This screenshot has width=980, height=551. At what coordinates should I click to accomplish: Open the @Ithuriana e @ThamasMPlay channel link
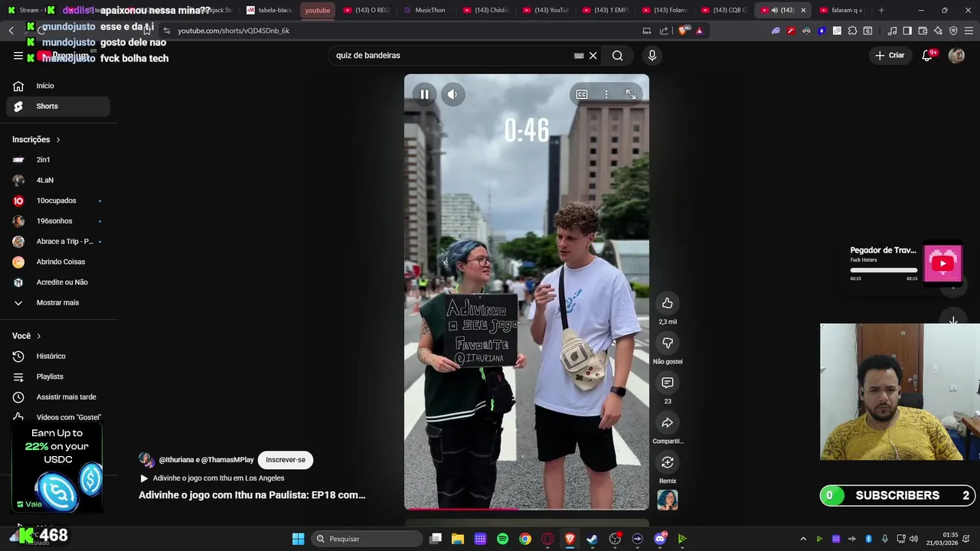pyautogui.click(x=206, y=460)
